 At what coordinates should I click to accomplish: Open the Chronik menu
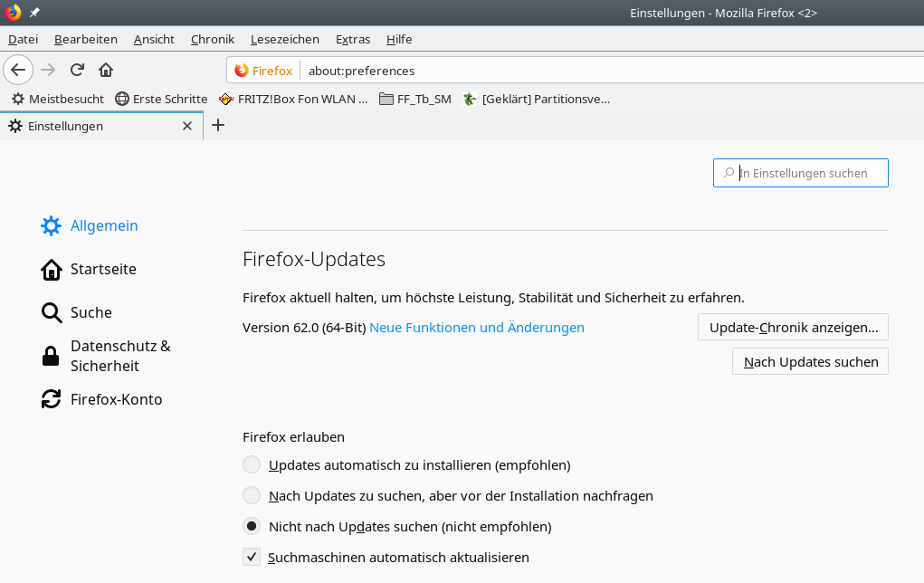(213, 39)
